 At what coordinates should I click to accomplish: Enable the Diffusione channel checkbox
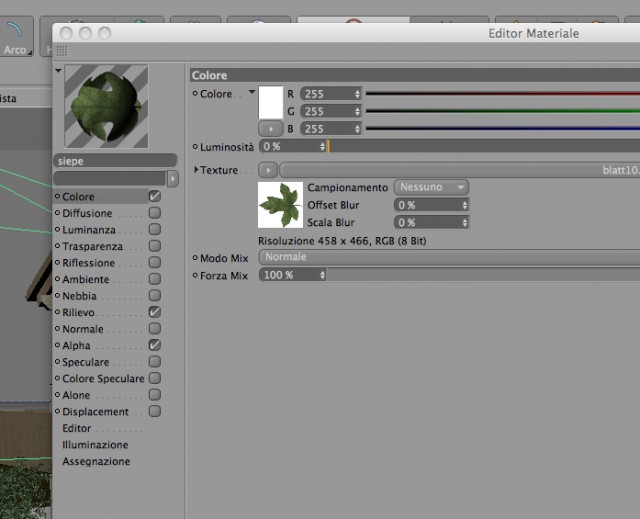click(x=155, y=213)
